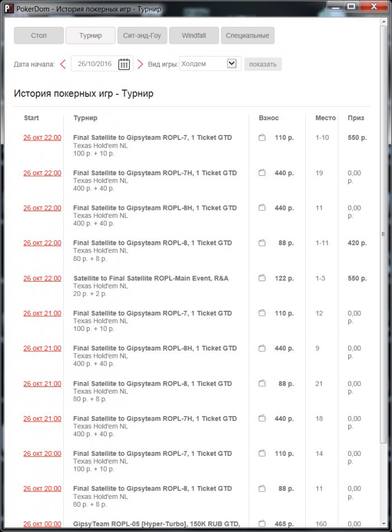Click title 'Satellite to Final Satellite ROPL-Main Event, R&A'

click(151, 278)
